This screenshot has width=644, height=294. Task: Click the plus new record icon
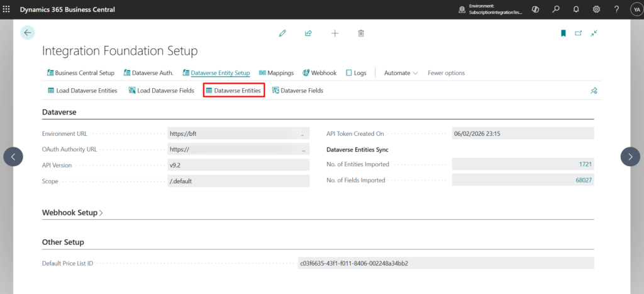335,33
